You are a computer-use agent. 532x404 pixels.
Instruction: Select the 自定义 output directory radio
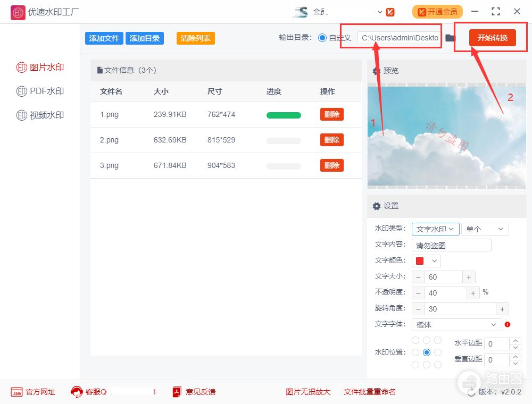[322, 38]
